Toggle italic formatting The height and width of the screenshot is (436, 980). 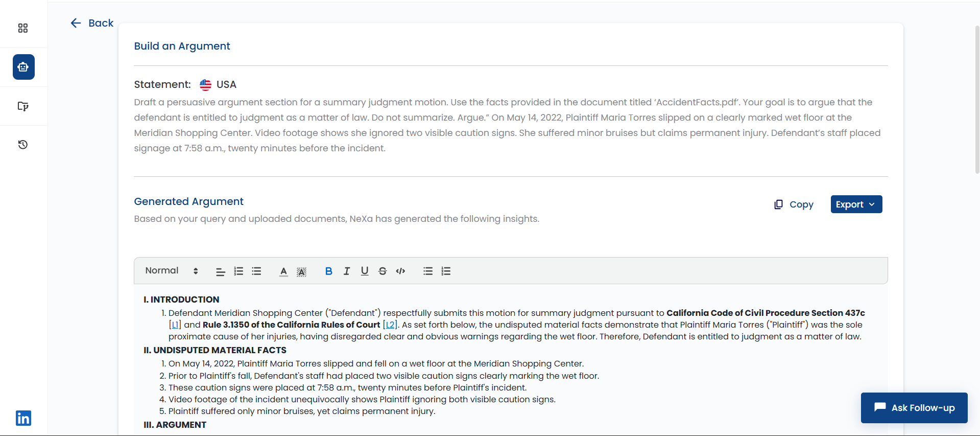coord(347,271)
